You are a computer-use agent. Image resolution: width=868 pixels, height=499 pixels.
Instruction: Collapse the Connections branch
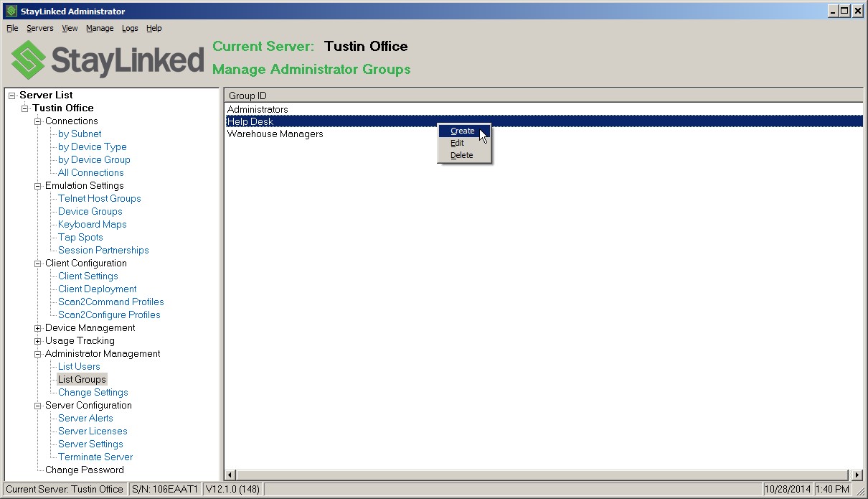pyautogui.click(x=37, y=121)
